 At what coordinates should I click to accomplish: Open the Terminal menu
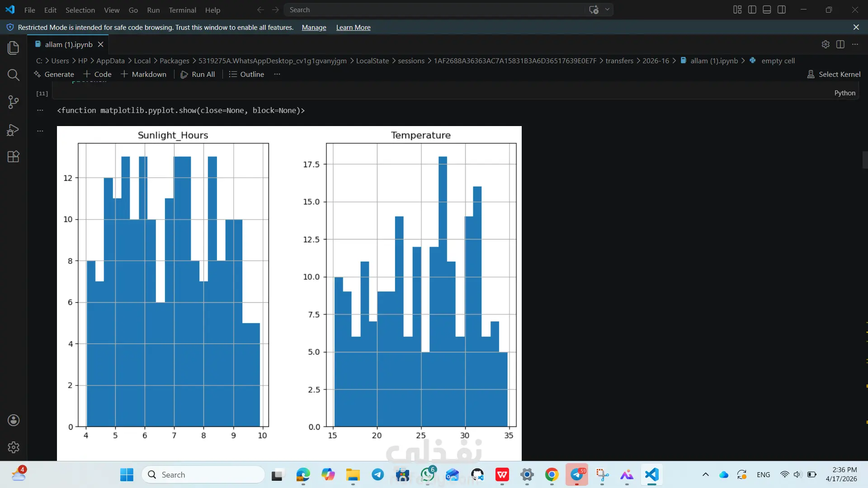pos(182,10)
